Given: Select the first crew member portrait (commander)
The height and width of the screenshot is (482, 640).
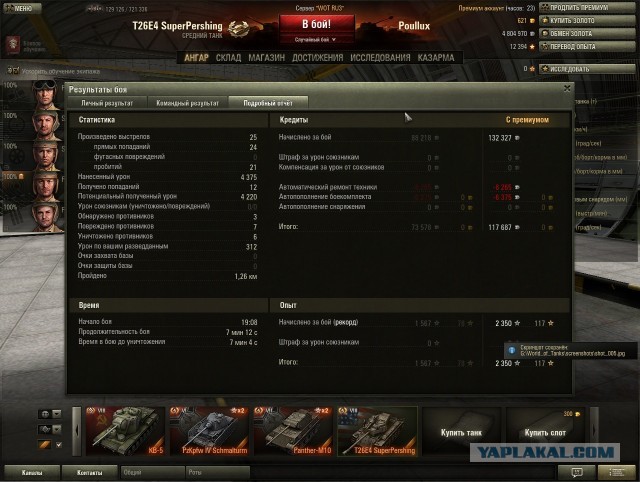Looking at the screenshot, I should click(44, 95).
